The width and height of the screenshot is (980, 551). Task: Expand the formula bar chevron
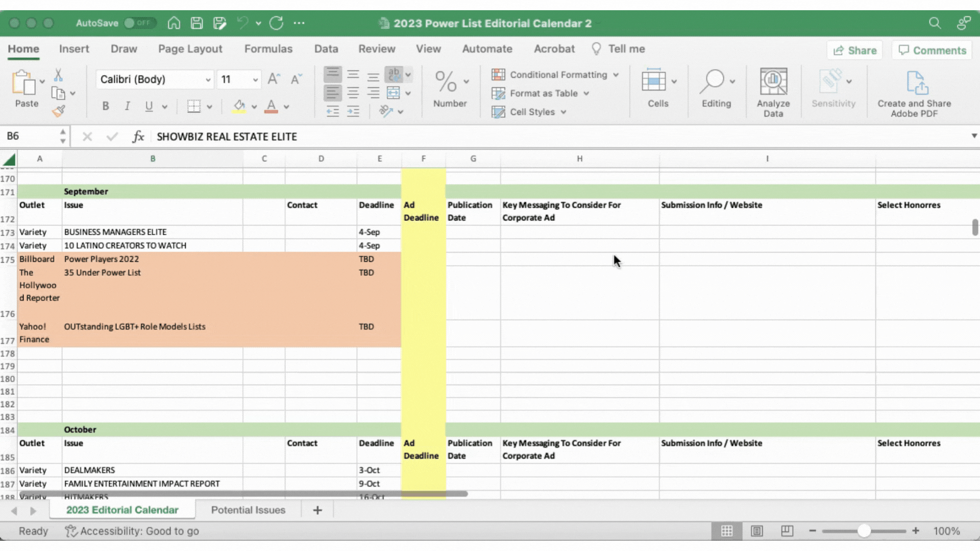click(x=974, y=136)
